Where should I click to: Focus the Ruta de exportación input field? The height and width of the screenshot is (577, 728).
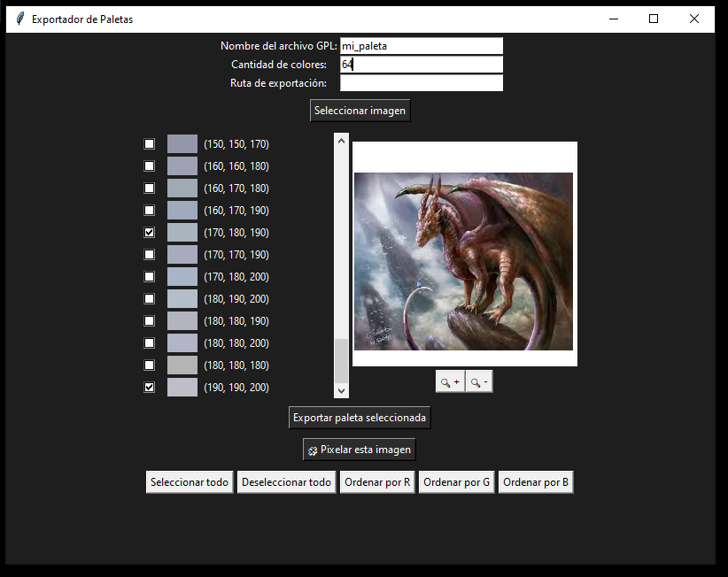tap(422, 83)
